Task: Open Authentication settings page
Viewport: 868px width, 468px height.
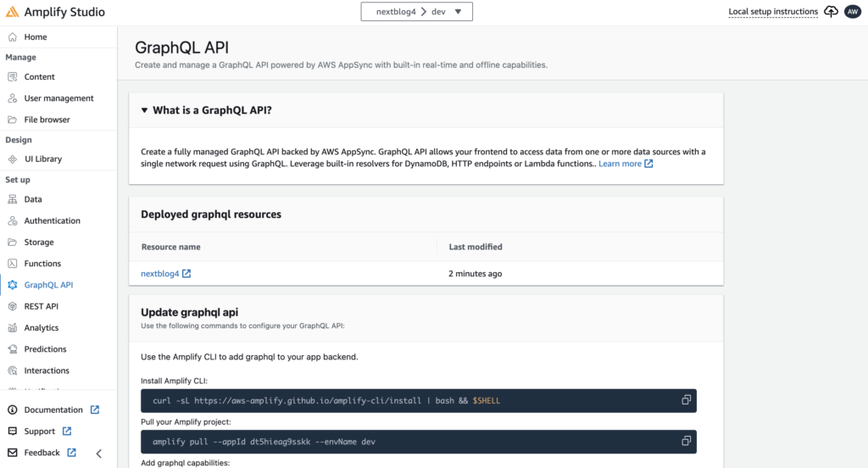Action: [52, 220]
